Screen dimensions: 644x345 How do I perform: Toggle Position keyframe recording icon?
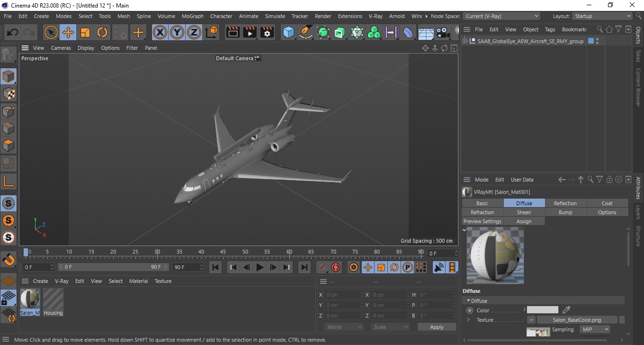pos(367,267)
